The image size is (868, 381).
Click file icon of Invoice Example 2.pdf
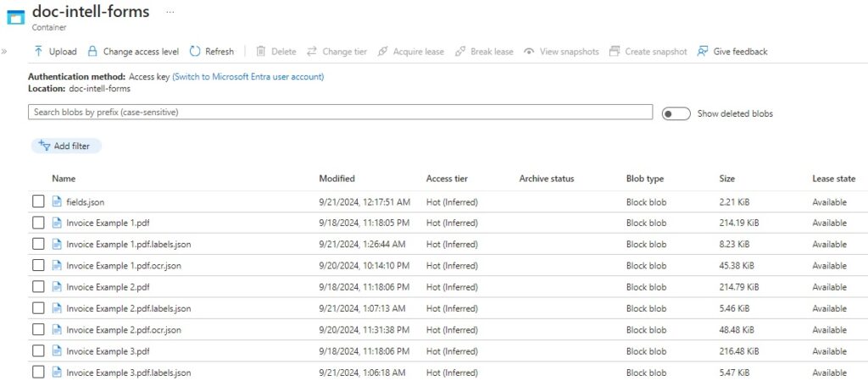(x=57, y=287)
